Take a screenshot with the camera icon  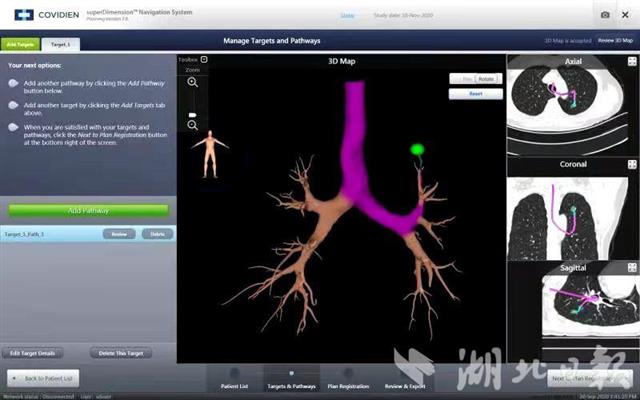pyautogui.click(x=604, y=15)
